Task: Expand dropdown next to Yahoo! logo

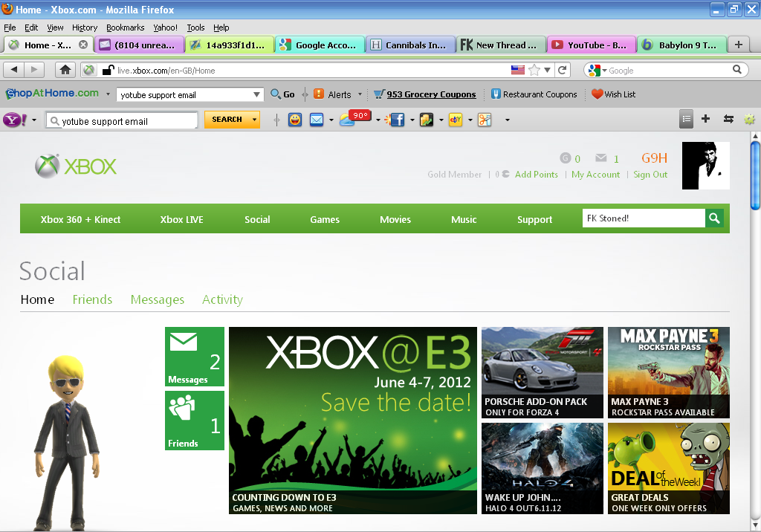Action: pos(34,120)
